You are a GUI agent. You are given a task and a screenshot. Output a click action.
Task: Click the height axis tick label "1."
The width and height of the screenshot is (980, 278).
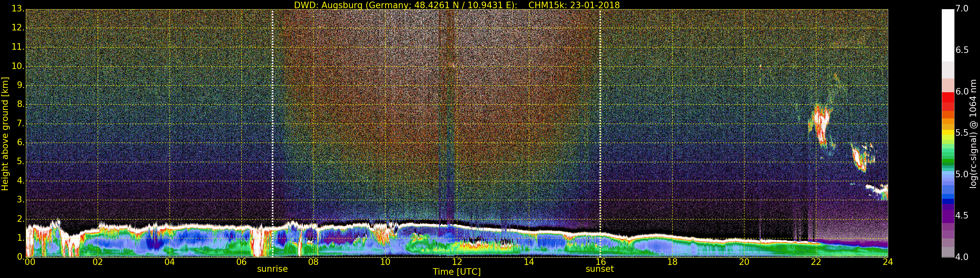(21, 238)
